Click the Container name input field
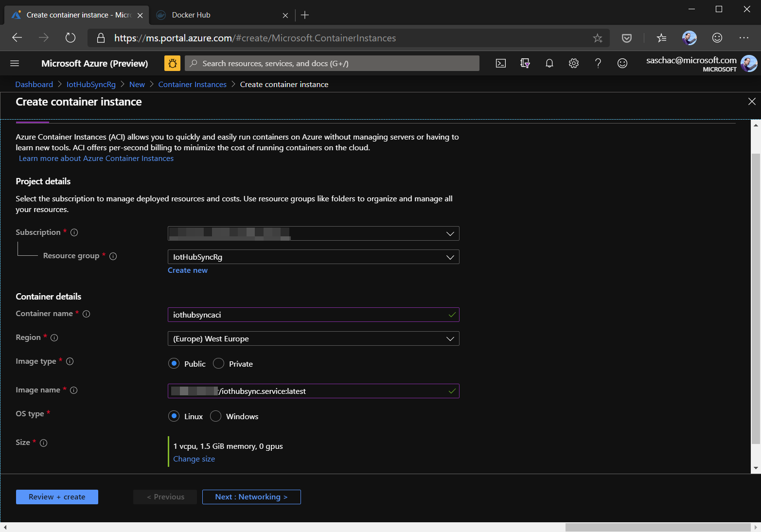 point(314,315)
